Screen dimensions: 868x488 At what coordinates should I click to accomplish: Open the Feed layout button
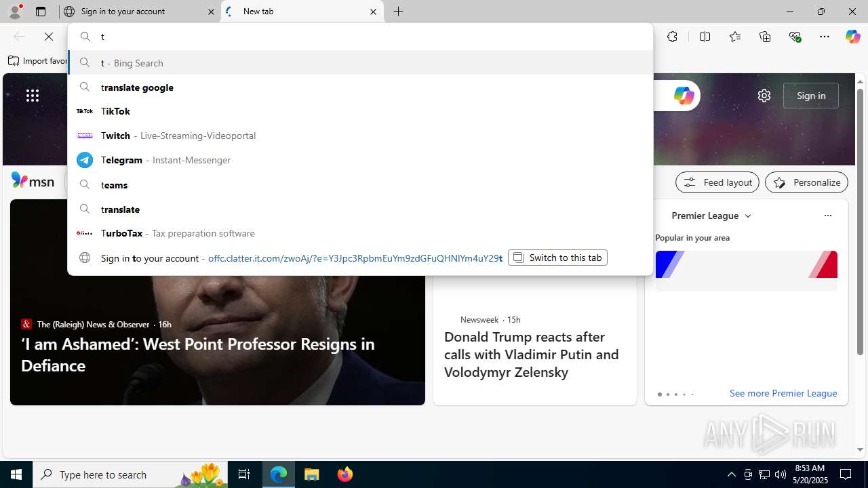pyautogui.click(x=717, y=182)
